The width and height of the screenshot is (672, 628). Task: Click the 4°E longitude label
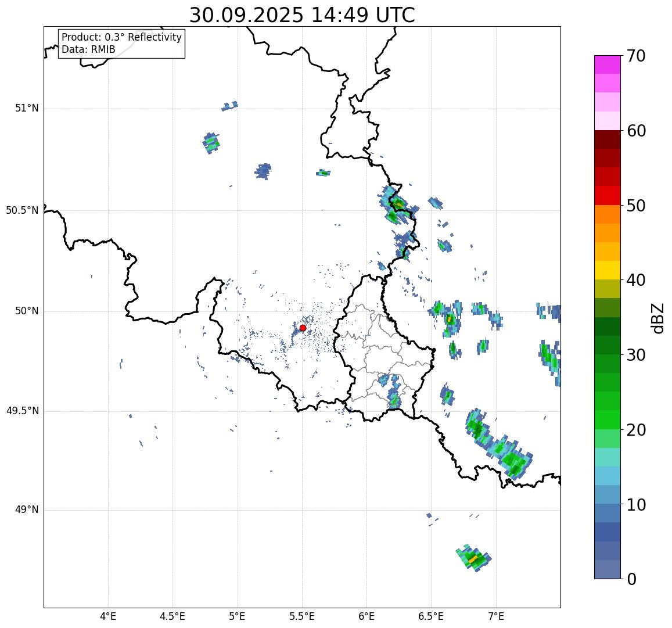[108, 616]
